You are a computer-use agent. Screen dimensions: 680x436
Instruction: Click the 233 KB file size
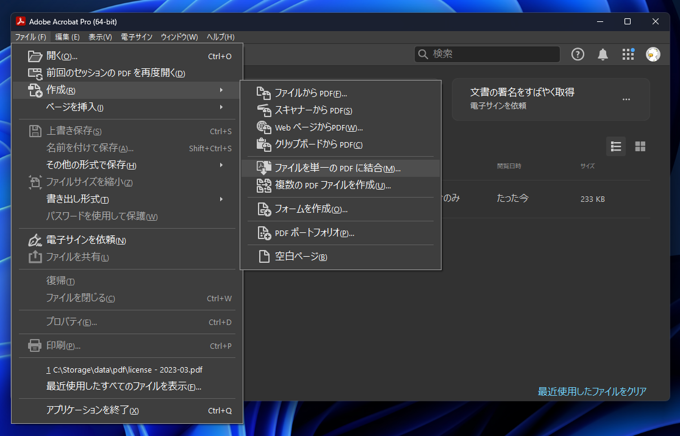pos(592,199)
